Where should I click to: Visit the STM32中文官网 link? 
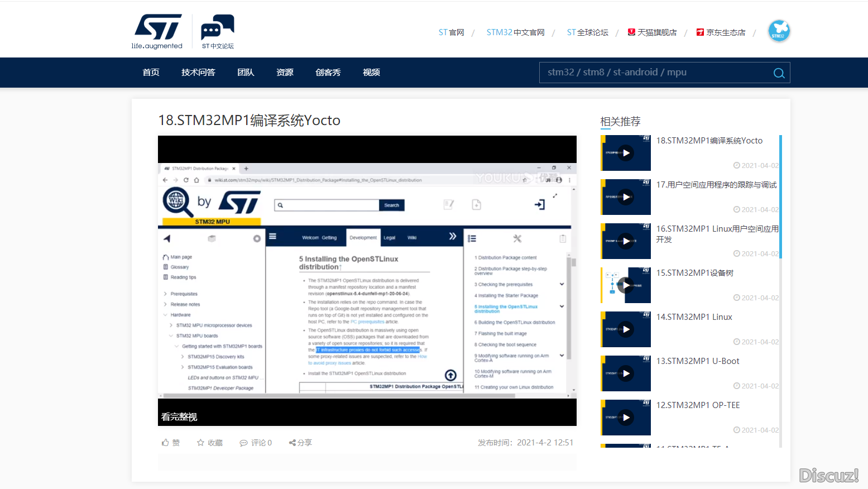click(x=515, y=32)
